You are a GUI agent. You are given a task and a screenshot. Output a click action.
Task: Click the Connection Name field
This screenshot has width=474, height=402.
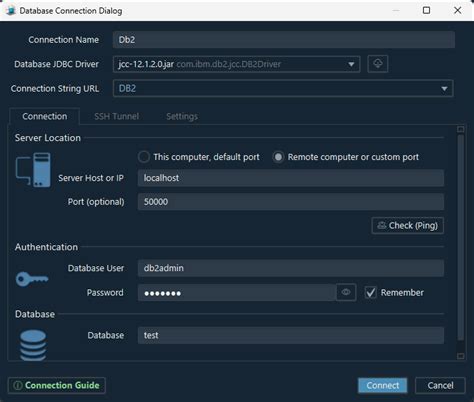[284, 40]
